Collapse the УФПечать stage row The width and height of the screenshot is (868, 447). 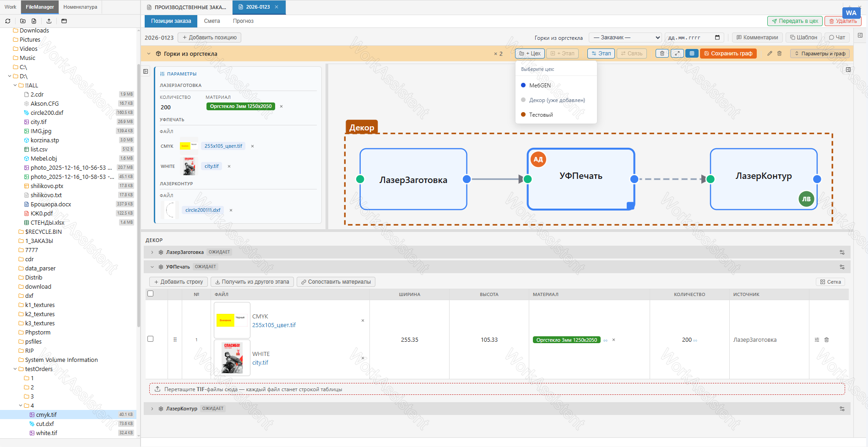(152, 267)
